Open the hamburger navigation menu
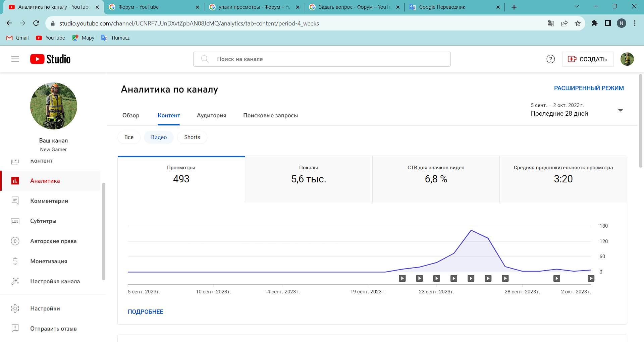This screenshot has height=342, width=644. coord(15,59)
